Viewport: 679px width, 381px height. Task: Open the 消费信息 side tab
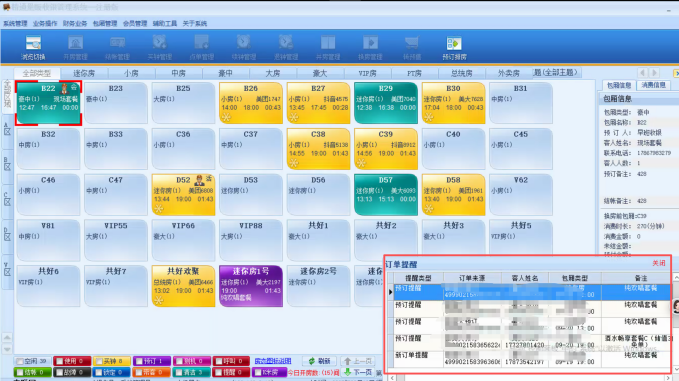[x=653, y=85]
